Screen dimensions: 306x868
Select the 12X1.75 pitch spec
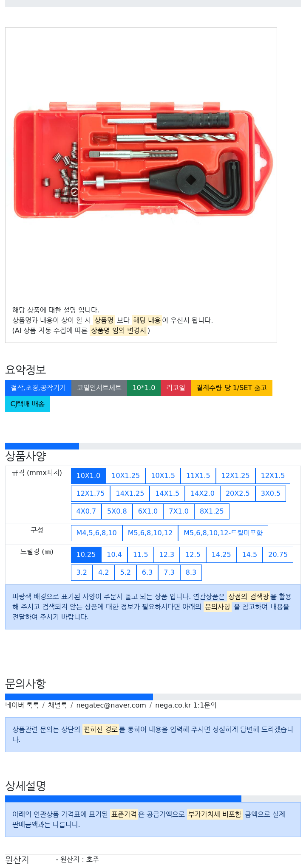[91, 494]
